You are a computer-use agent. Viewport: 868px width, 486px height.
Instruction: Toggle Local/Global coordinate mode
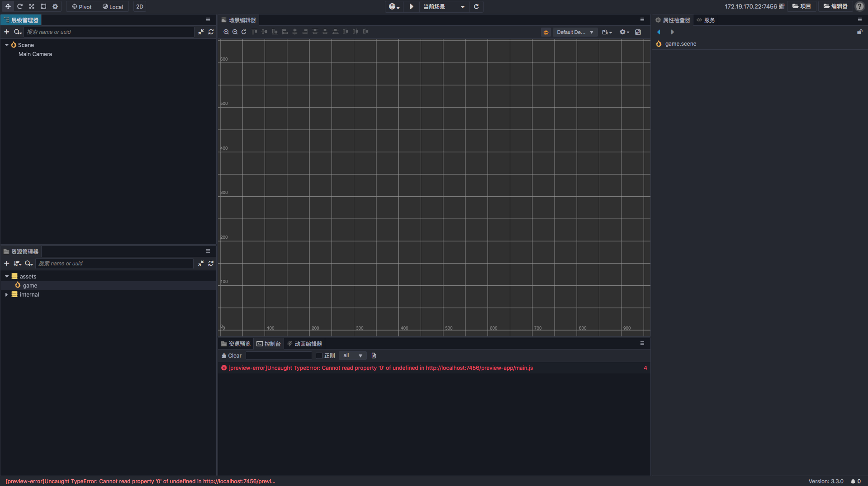(113, 6)
